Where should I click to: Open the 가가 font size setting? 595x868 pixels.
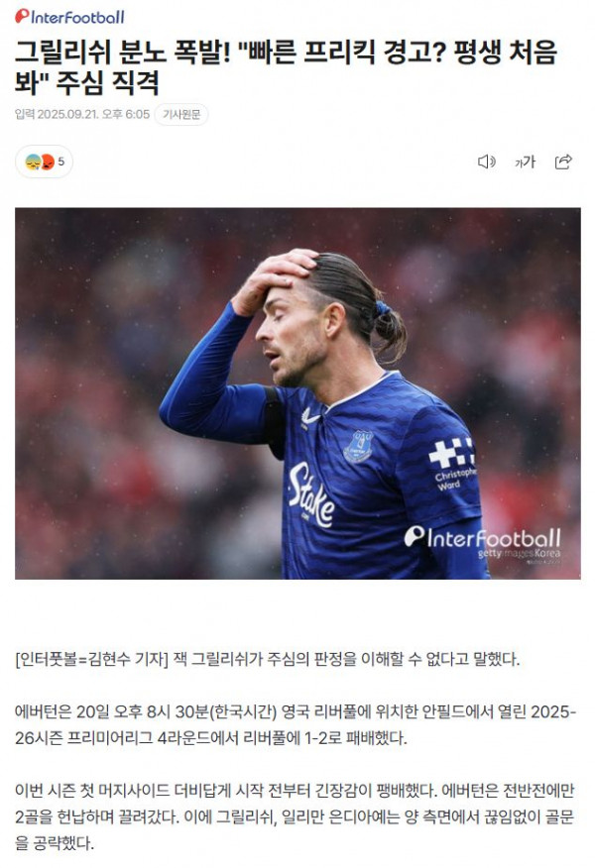[x=525, y=162]
